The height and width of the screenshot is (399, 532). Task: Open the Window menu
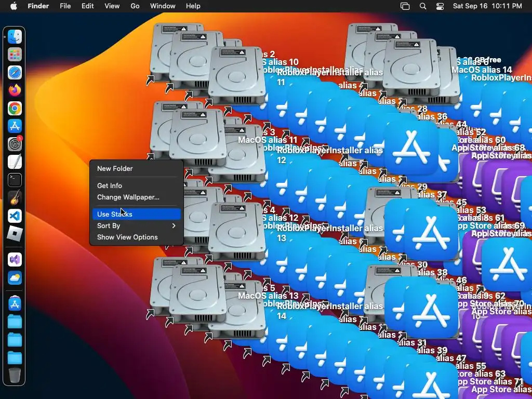click(163, 6)
